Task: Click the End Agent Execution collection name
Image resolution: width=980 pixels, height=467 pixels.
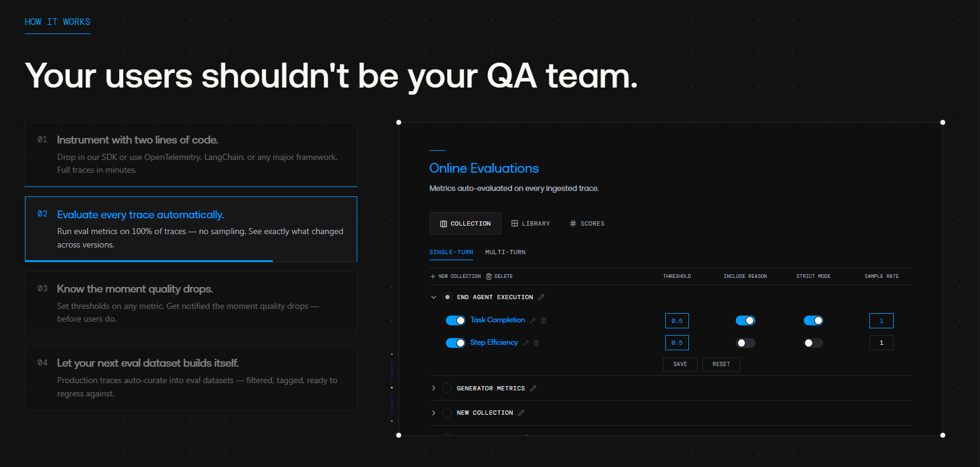Action: pyautogui.click(x=495, y=297)
